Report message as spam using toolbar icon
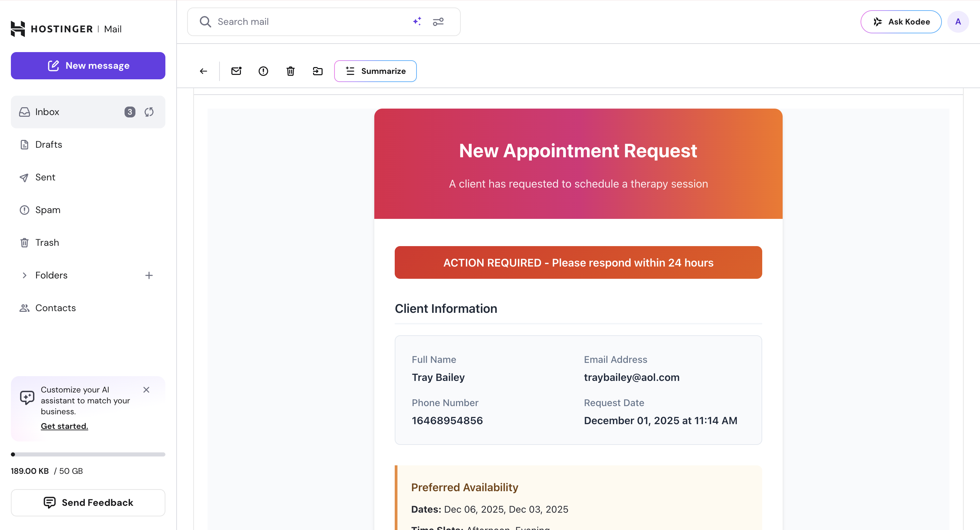Viewport: 980px width, 530px height. click(x=263, y=71)
